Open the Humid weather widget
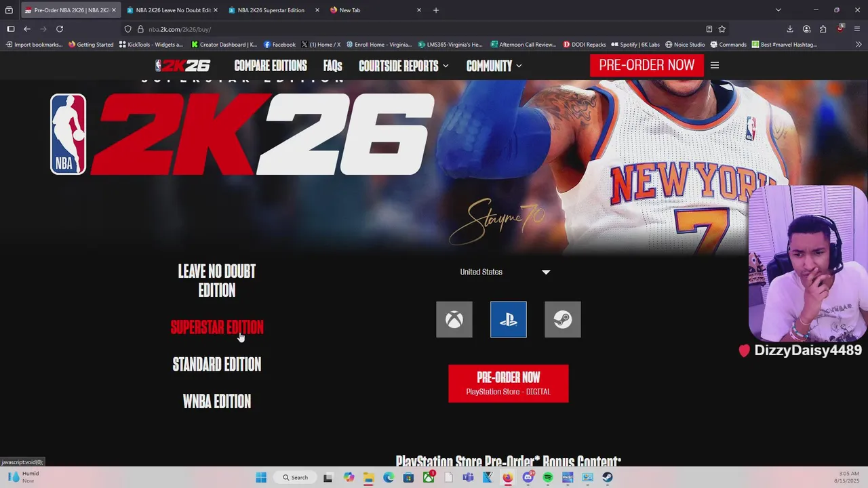Image resolution: width=868 pixels, height=488 pixels. click(x=24, y=477)
